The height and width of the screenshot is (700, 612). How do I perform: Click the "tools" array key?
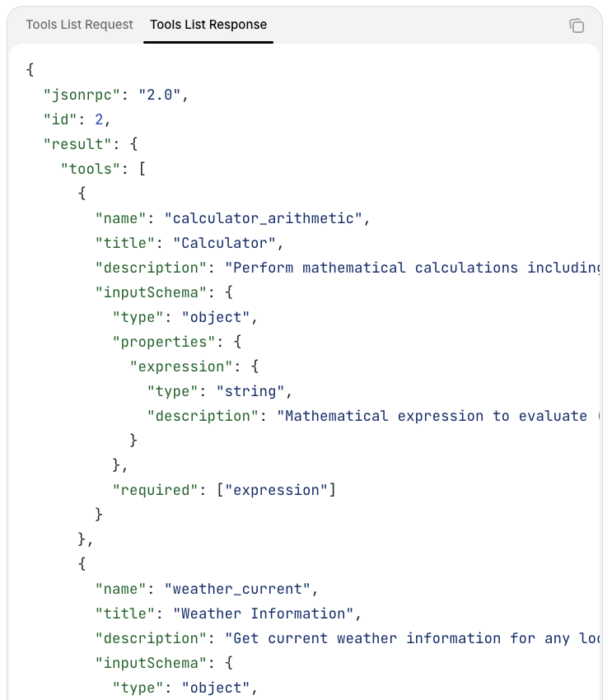[91, 169]
